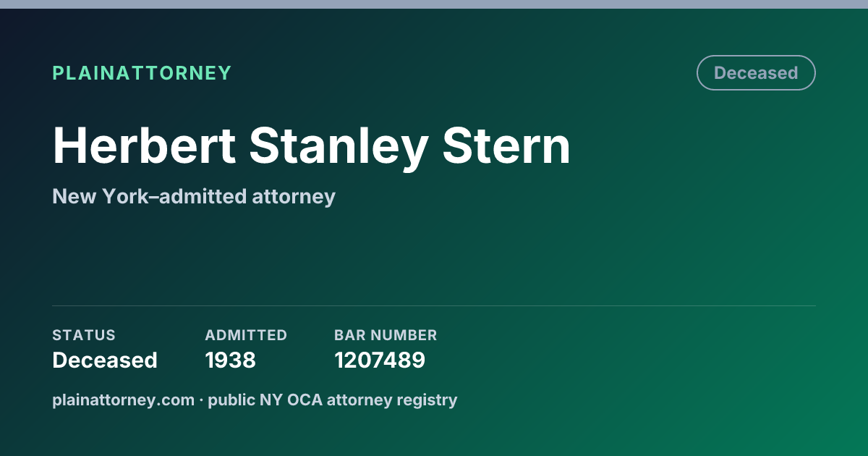Click the Deceased badge pill
868x456 pixels.
[756, 73]
